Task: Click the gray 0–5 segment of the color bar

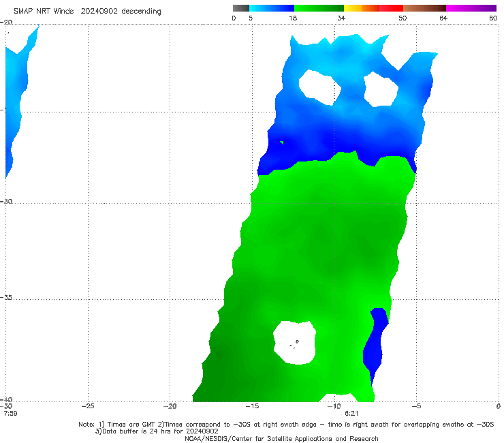Action: point(240,8)
